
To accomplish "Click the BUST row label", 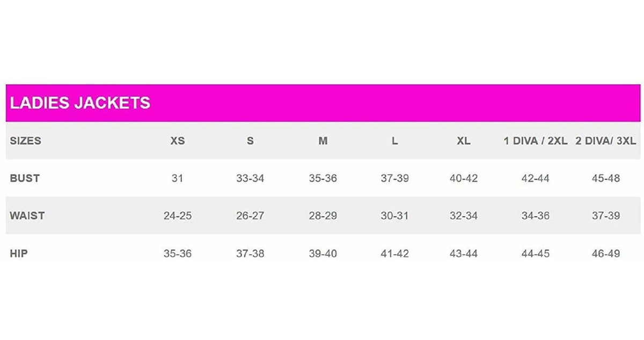I will coord(25,178).
